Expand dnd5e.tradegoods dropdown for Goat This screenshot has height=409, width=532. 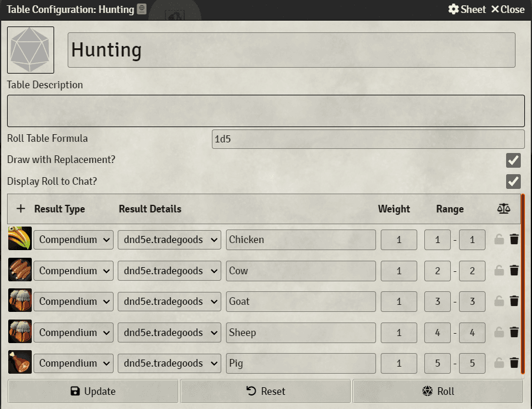pyautogui.click(x=169, y=301)
